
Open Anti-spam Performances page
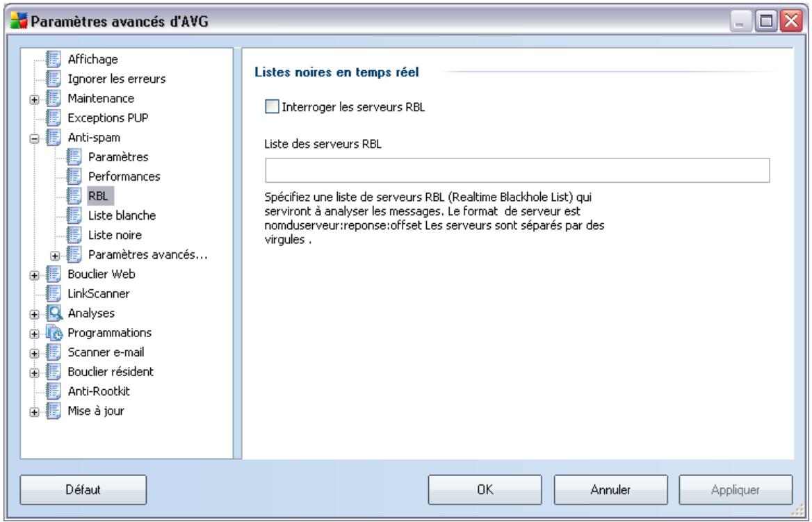[x=124, y=176]
